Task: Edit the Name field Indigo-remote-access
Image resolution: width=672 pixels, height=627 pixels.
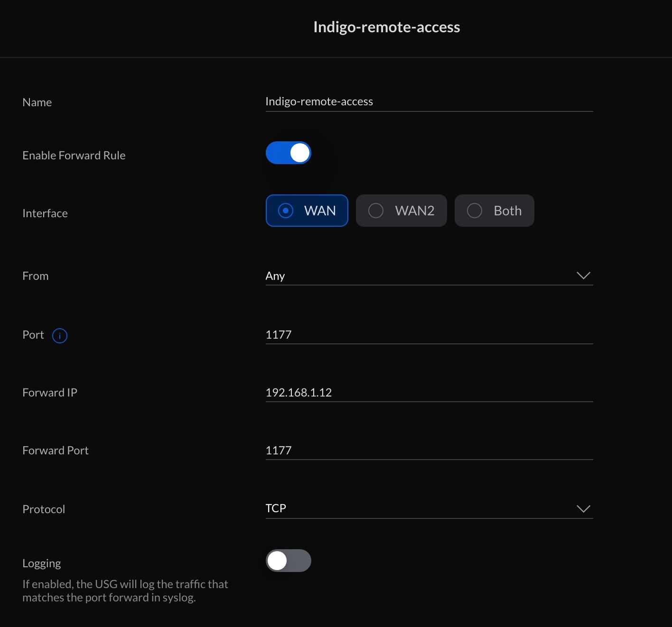Action: pos(429,101)
